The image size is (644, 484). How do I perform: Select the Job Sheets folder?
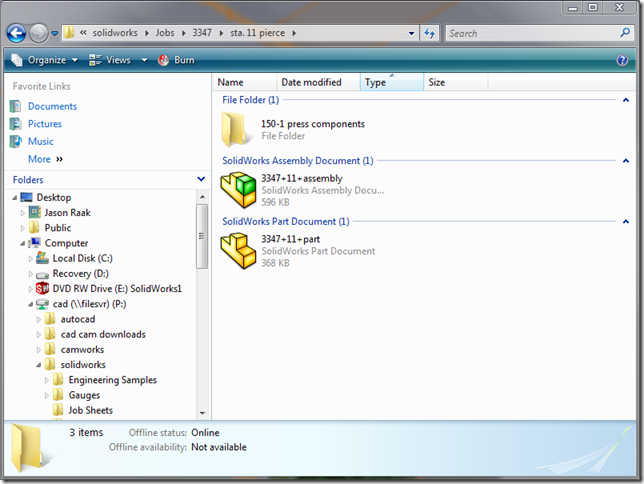90,410
